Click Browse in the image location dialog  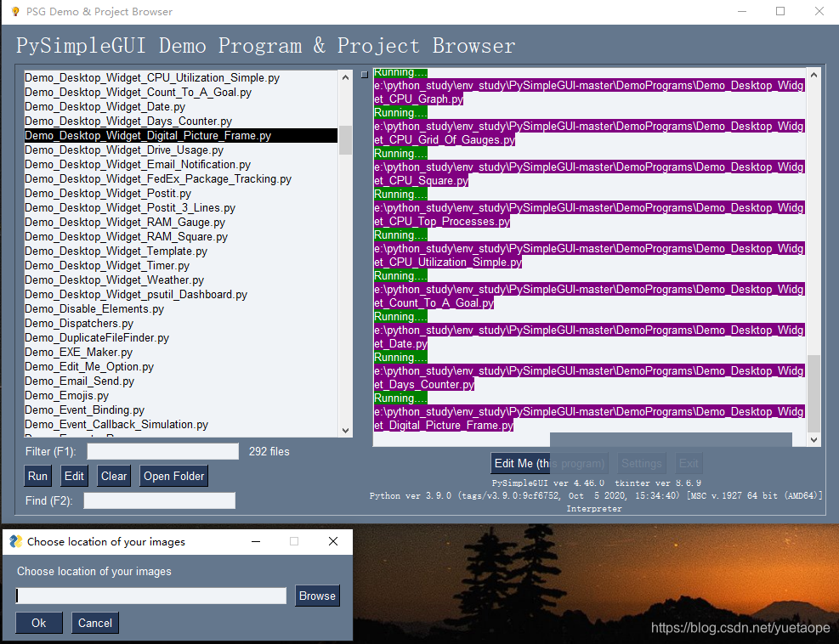(317, 596)
